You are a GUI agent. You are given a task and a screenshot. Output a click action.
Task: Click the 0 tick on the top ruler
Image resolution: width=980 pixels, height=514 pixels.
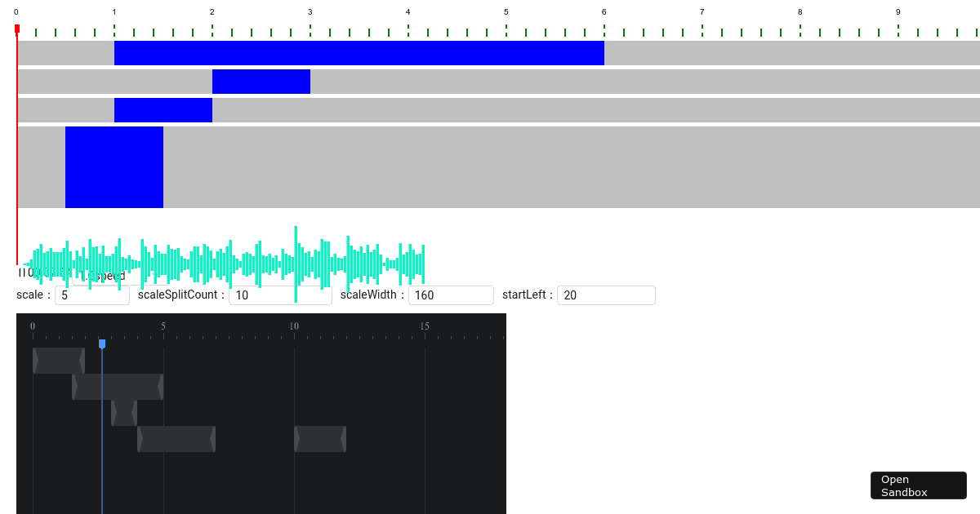(16, 13)
